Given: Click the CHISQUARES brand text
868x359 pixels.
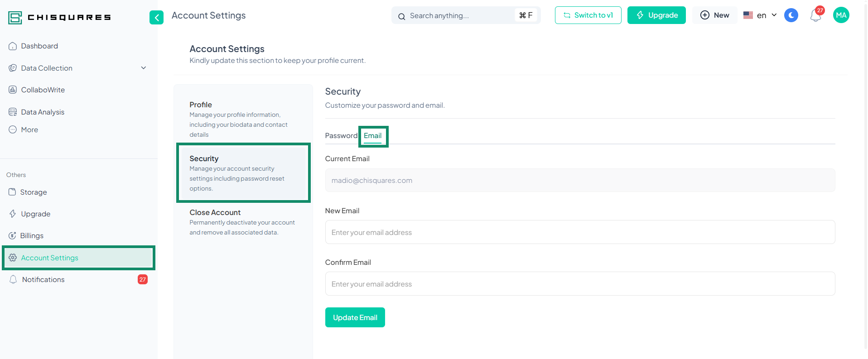Looking at the screenshot, I should [x=69, y=18].
